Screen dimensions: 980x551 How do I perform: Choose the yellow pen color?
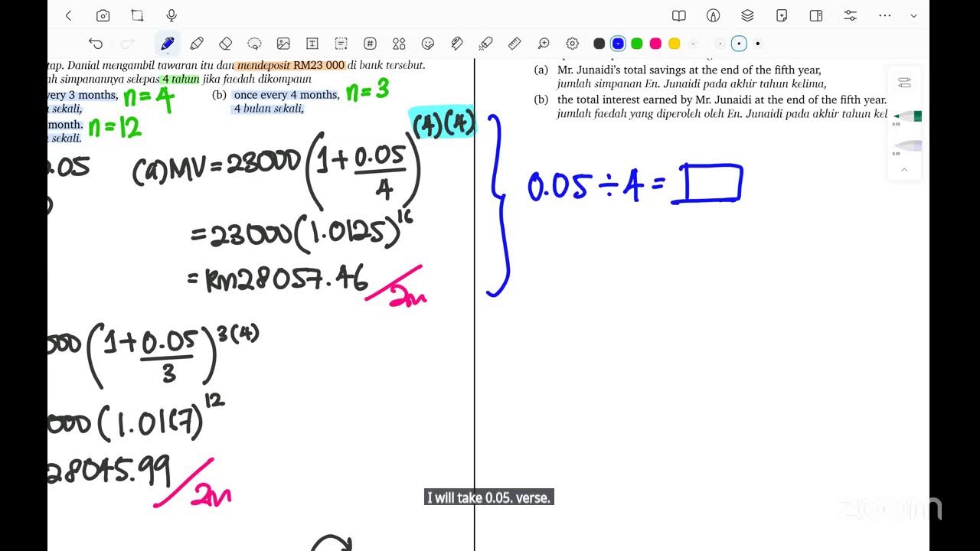coord(674,44)
